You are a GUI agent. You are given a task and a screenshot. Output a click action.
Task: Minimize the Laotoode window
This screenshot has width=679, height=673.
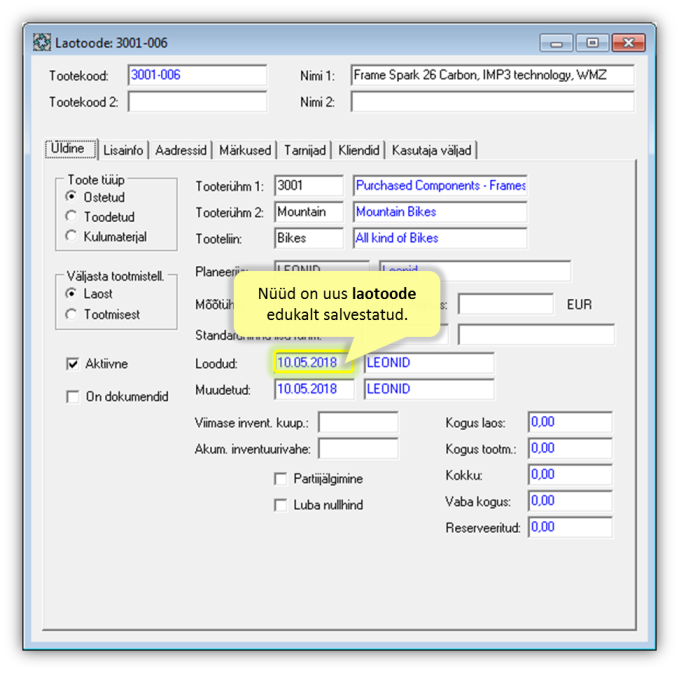coord(556,43)
